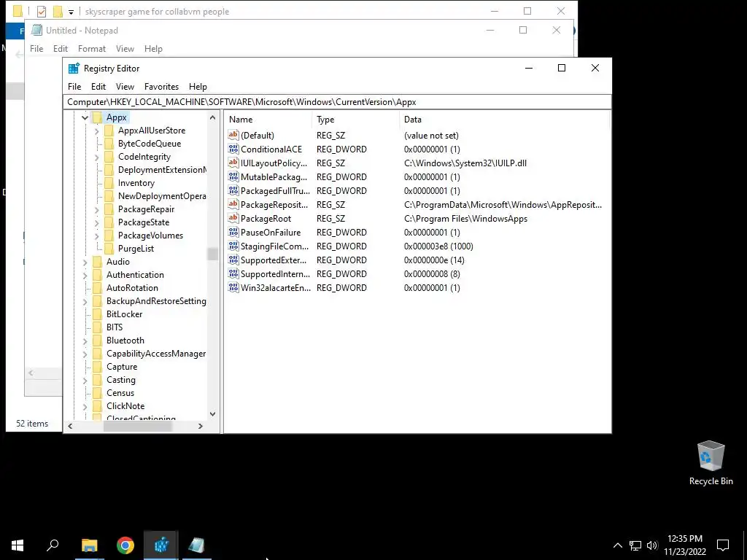747x560 pixels.
Task: Click the PauseOnFailure DWORD icon
Action: coord(233,232)
